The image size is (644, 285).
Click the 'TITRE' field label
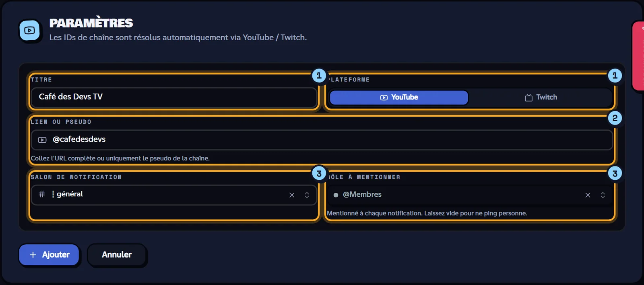pyautogui.click(x=41, y=80)
